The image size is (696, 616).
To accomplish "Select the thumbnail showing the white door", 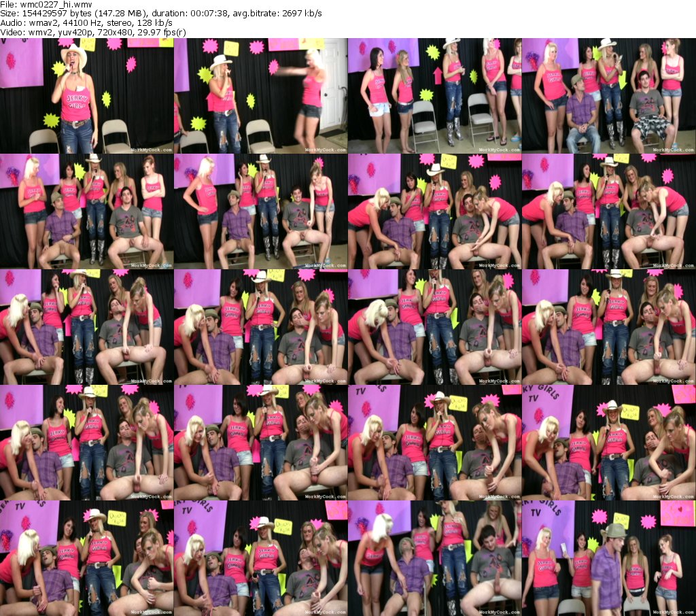I will coord(261,96).
